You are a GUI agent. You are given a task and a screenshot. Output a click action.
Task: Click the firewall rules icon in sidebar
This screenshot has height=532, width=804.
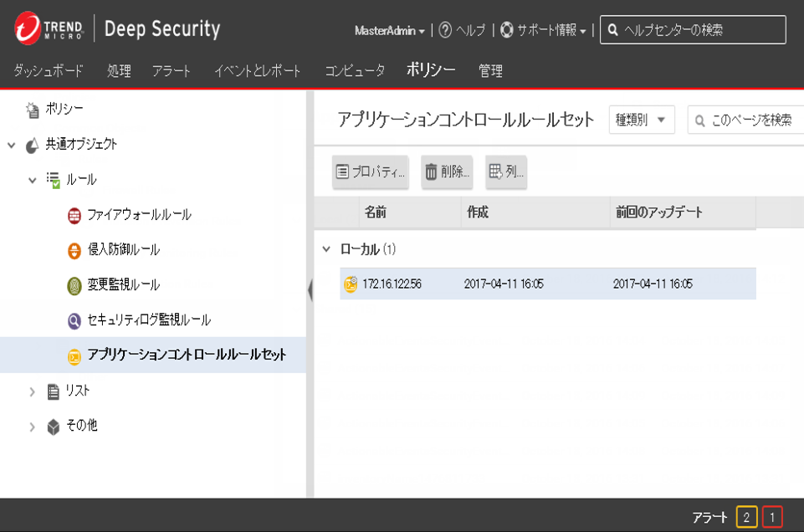[x=74, y=215]
